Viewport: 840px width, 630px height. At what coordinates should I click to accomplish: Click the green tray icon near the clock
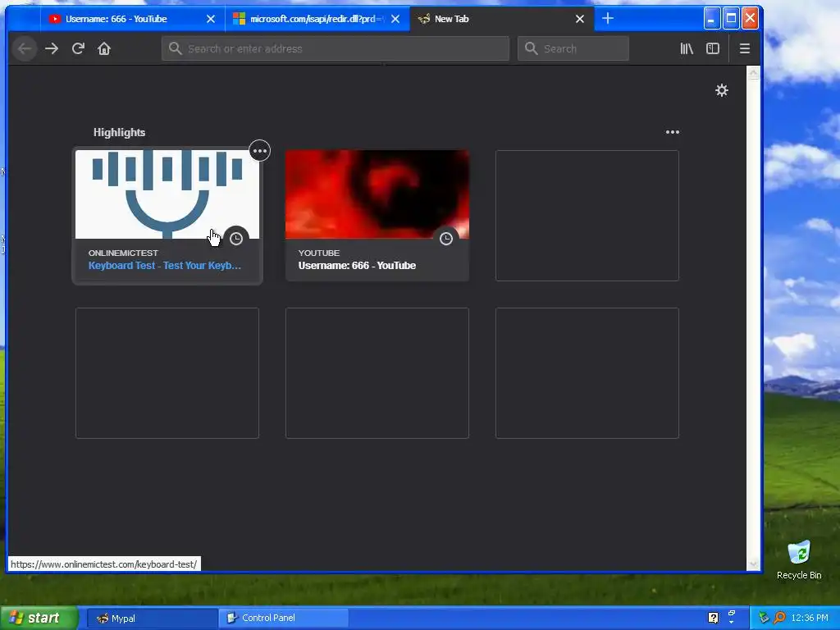(764, 618)
